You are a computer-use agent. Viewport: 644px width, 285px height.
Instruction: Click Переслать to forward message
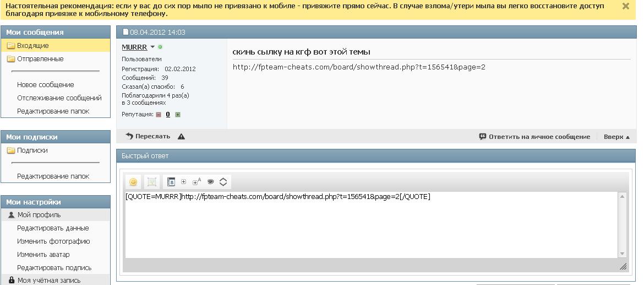(x=148, y=137)
